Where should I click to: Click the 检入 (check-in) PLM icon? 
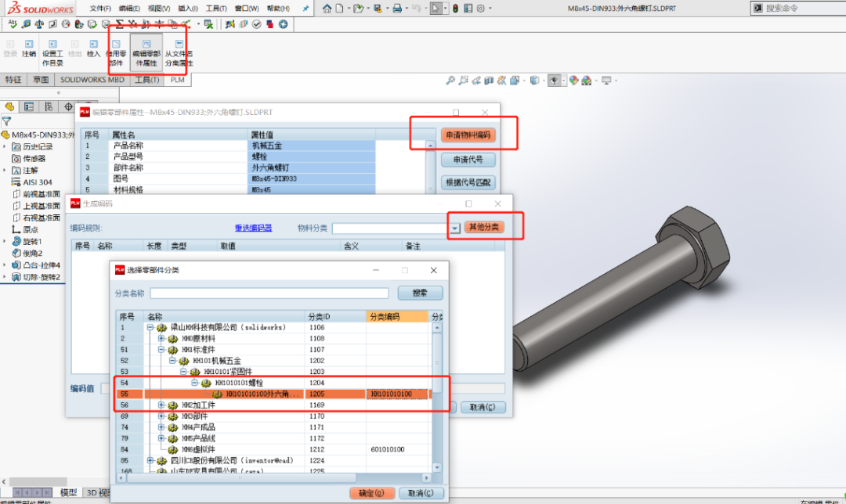pos(93,48)
